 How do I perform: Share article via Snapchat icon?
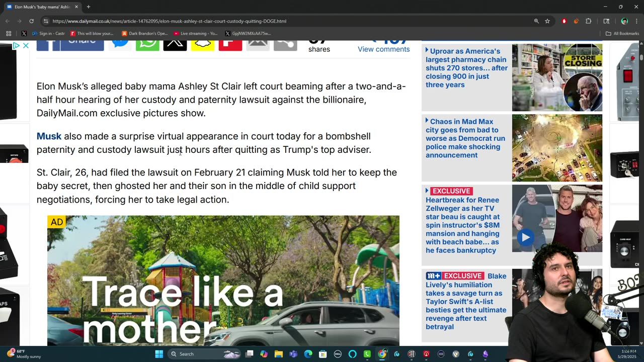coord(202,45)
